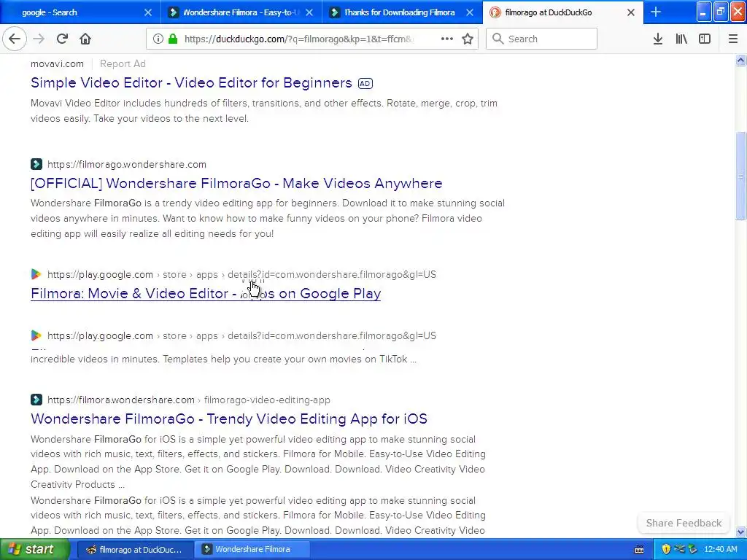Click the filmora.wondershare.com filmorago-video-editing-app URL

tap(189, 400)
